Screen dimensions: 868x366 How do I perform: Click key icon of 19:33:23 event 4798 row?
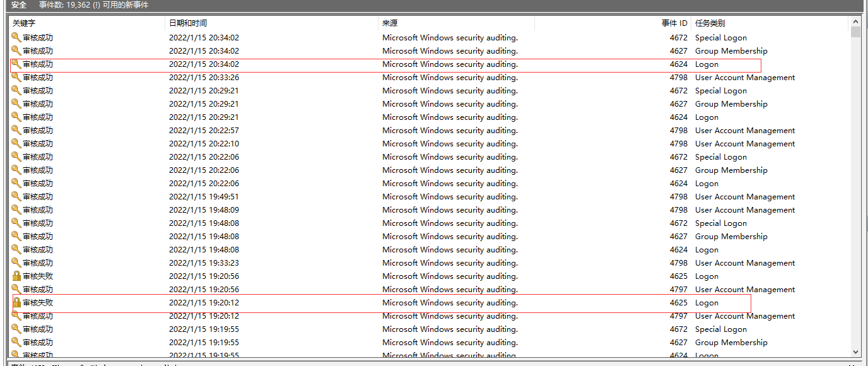[16, 263]
